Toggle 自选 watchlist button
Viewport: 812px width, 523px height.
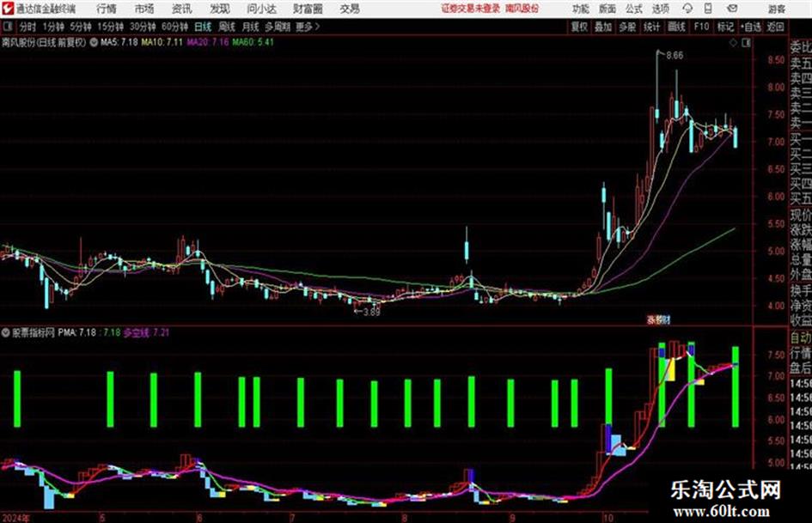click(x=750, y=27)
